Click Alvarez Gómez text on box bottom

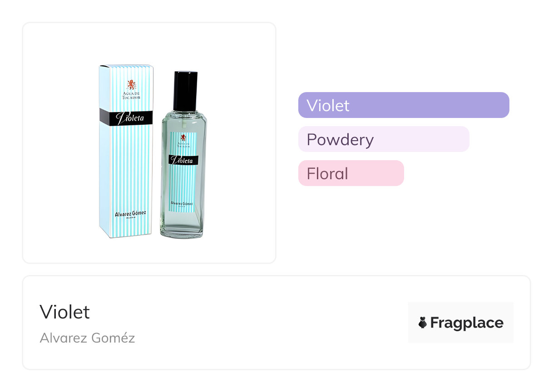click(x=129, y=213)
